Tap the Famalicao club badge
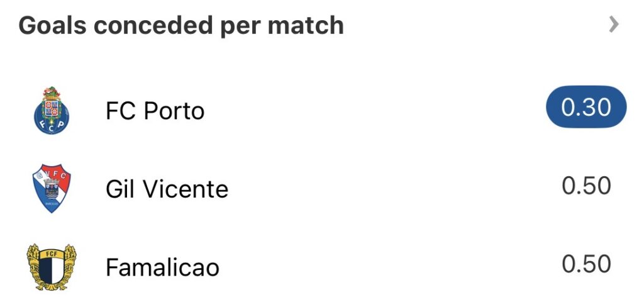The height and width of the screenshot is (302, 644). pos(52,267)
